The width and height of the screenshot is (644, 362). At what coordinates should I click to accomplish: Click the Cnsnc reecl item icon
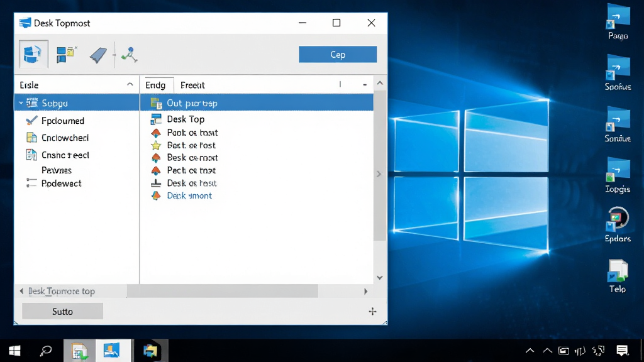coord(31,155)
